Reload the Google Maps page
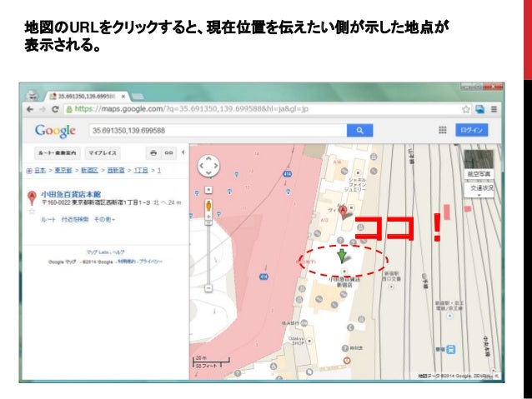The width and height of the screenshot is (532, 399). tap(55, 109)
